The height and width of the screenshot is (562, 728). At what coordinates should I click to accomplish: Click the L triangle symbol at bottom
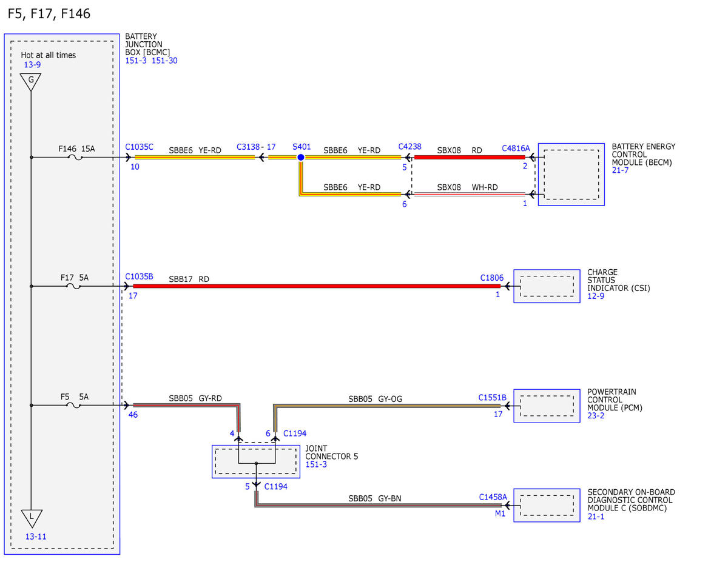click(x=31, y=518)
